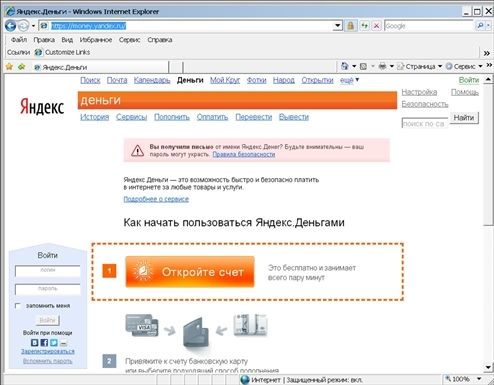Click the browser Back arrow button
Viewport: 494px width, 385px height.
click(x=10, y=26)
